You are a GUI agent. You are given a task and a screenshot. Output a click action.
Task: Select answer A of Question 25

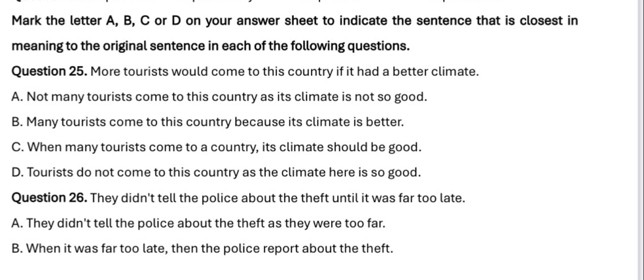[x=220, y=97]
